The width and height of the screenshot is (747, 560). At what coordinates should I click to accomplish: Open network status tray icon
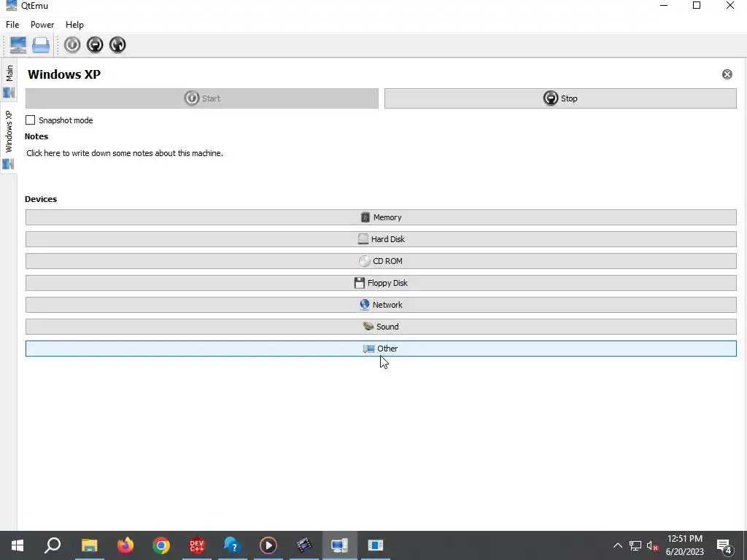click(x=635, y=545)
